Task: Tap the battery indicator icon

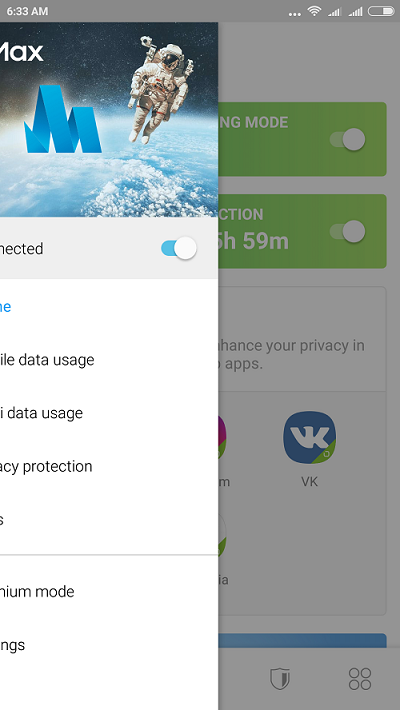Action: 381,11
